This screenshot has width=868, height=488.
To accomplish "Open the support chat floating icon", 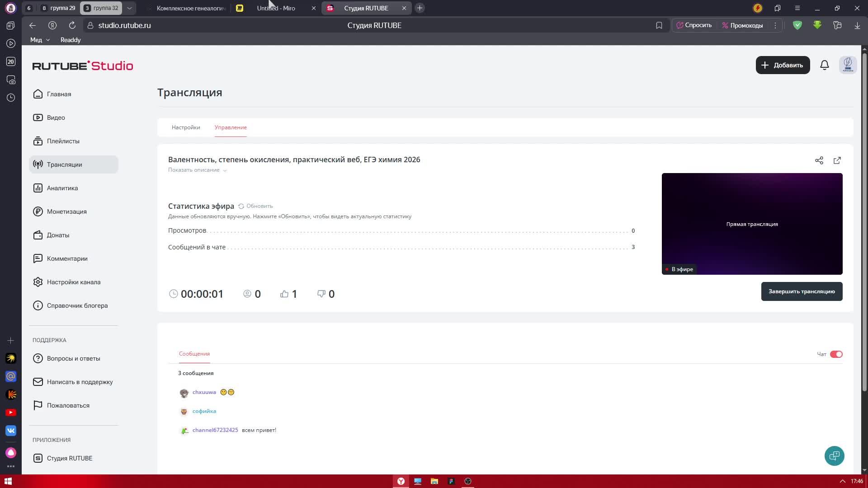I will click(x=834, y=455).
